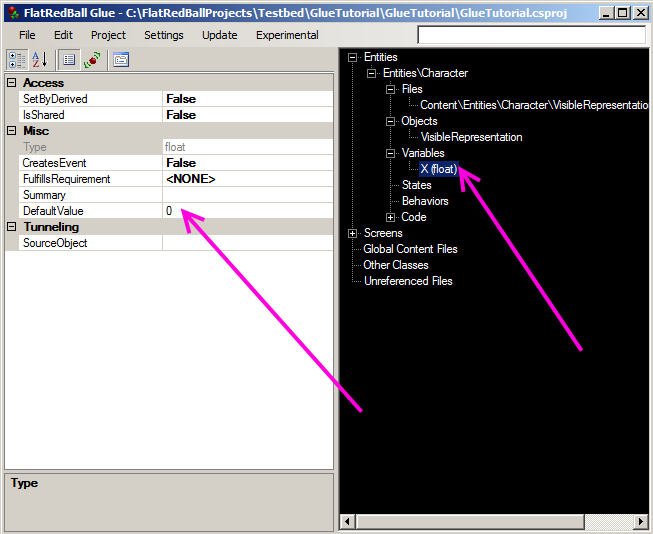Collapse the Entities tree node
Screen dimensions: 653x534
(352, 57)
